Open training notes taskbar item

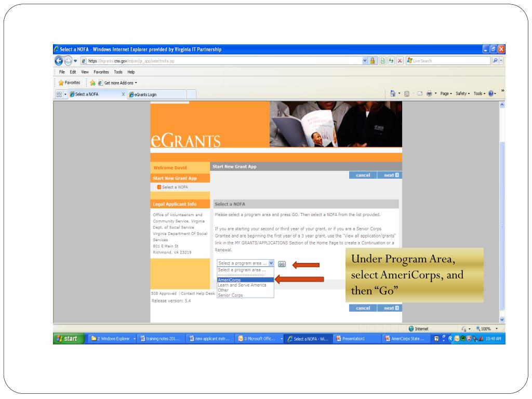(162, 339)
